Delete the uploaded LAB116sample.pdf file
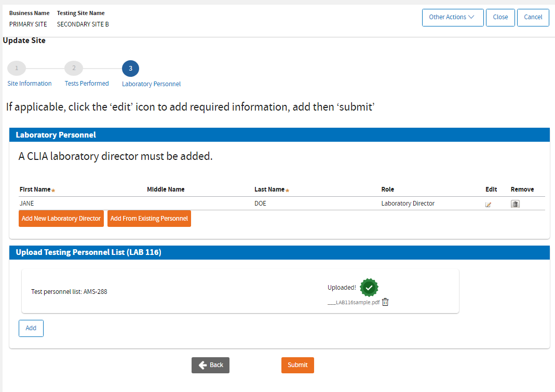The width and height of the screenshot is (555, 392). coord(385,302)
